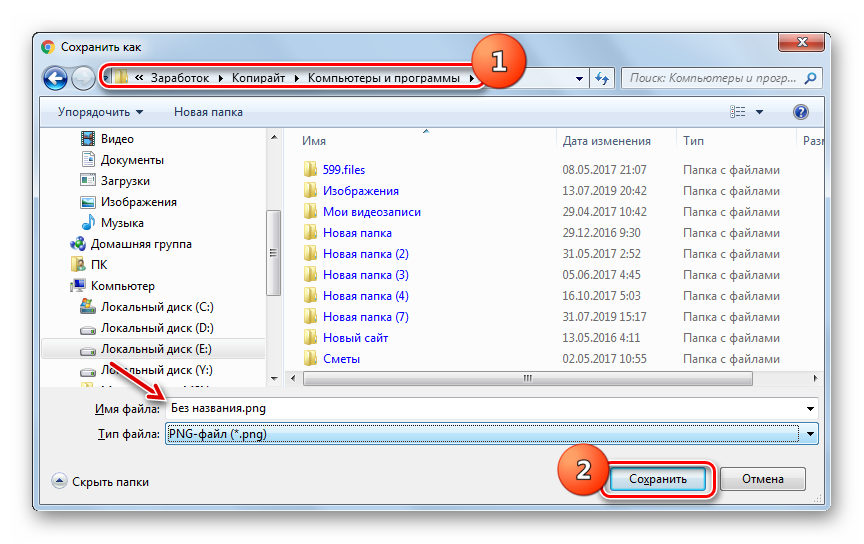Expand the address bar history dropdown
This screenshot has height=544, width=864.
click(580, 78)
